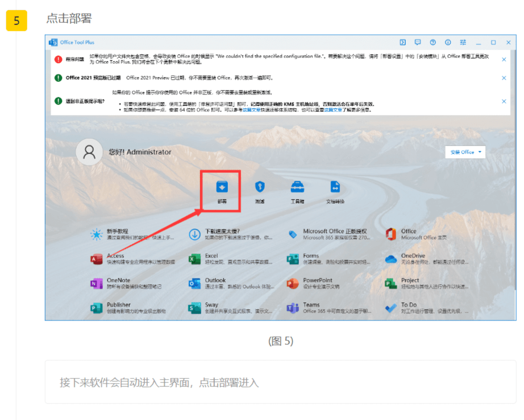Image resolution: width=524 pixels, height=420 pixels.
Task: Click the help question mark icon
Action: tap(432, 43)
